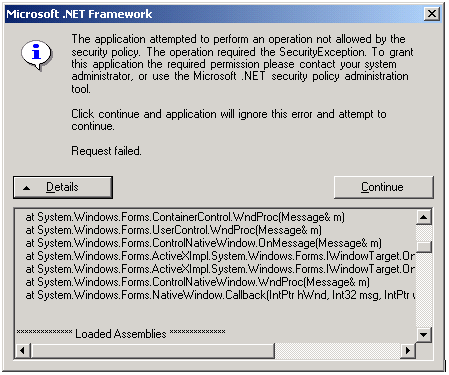This screenshot has width=449, height=375.
Task: Click the vertical scrollbar thumb
Action: [424, 247]
